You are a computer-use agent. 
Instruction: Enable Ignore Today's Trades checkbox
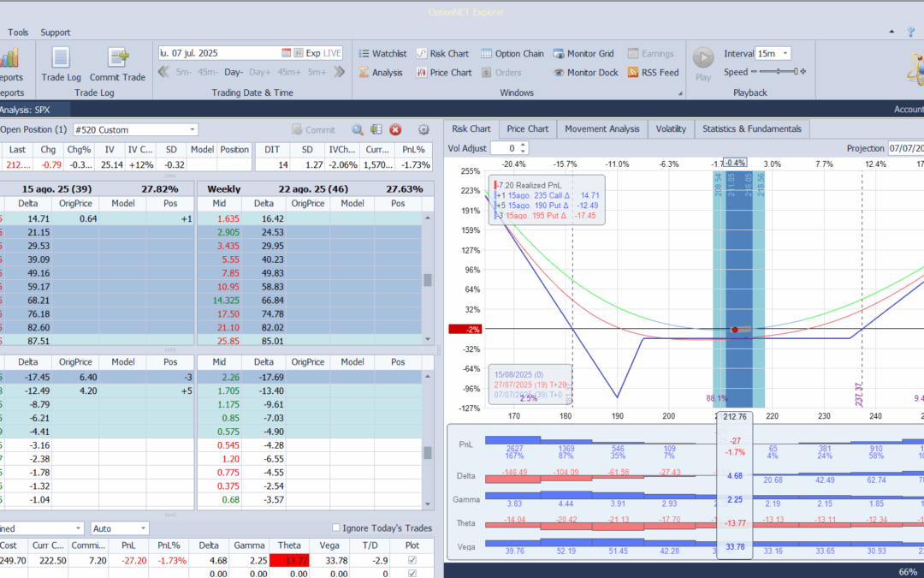pyautogui.click(x=336, y=527)
